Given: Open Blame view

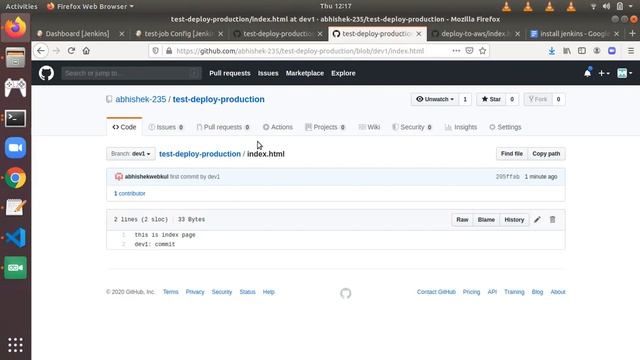Looking at the screenshot, I should point(486,220).
